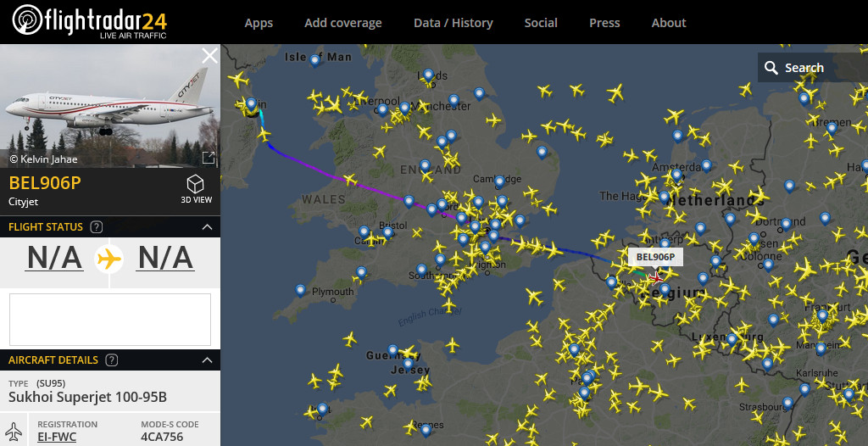Viewport: 868px width, 446px height.
Task: Click the BEL906P map label
Action: coord(655,257)
